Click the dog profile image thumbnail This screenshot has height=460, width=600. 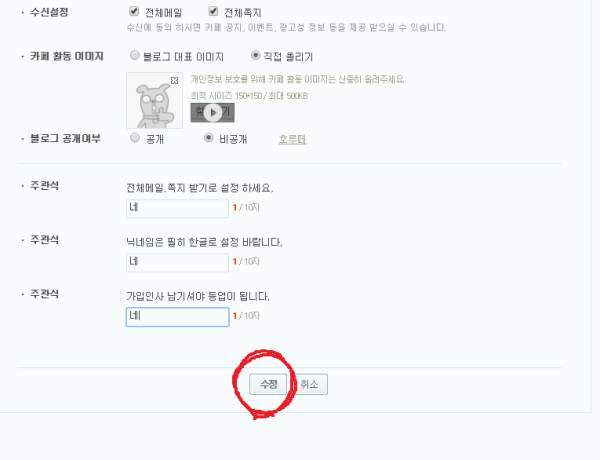[155, 101]
